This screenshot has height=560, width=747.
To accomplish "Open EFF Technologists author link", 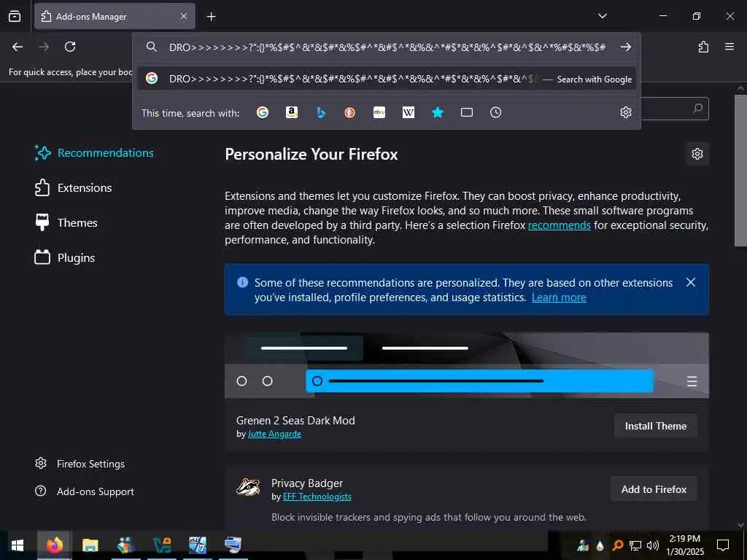I will [x=317, y=497].
